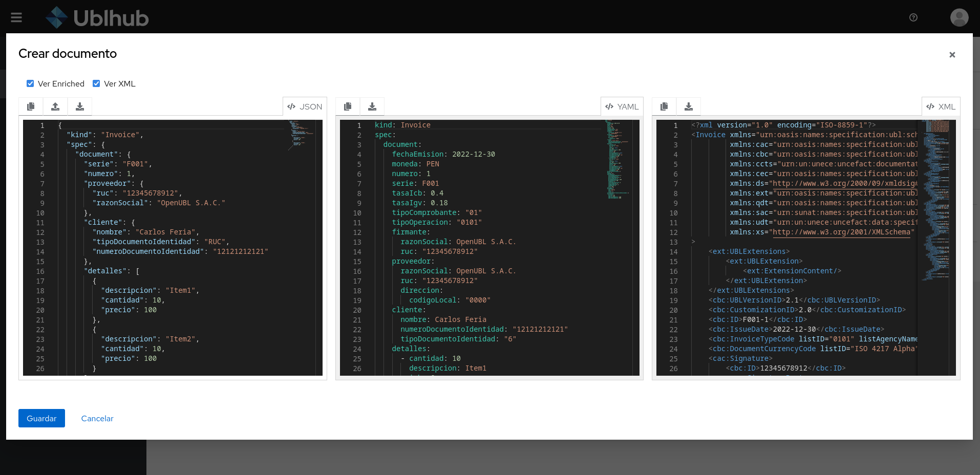Click the XML editor minimap
The image size is (980, 475).
pos(936,200)
